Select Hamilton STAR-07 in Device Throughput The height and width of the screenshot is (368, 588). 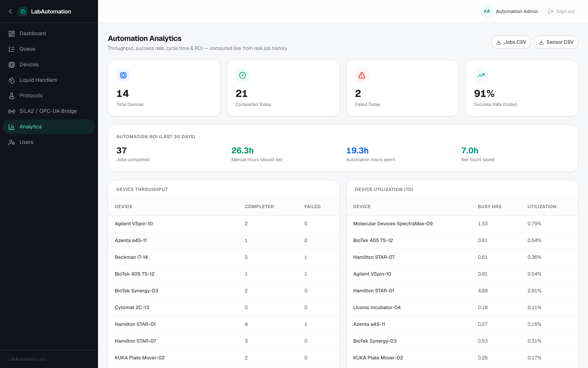click(224, 341)
